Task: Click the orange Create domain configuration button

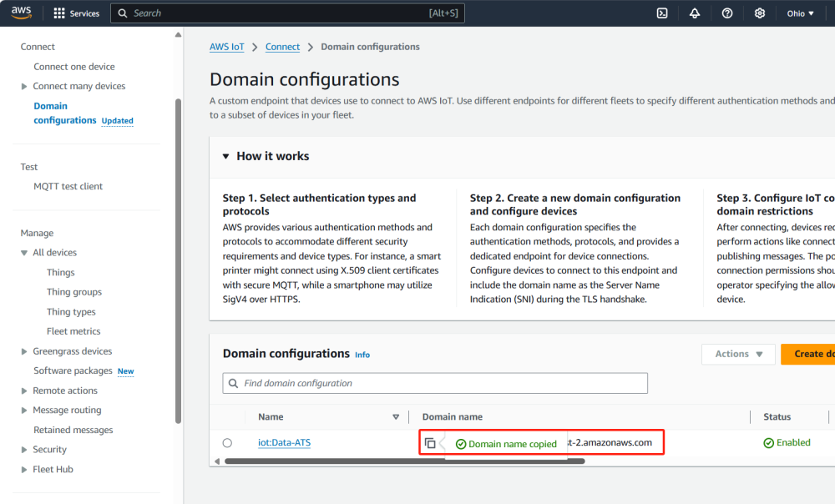Action: 807,354
